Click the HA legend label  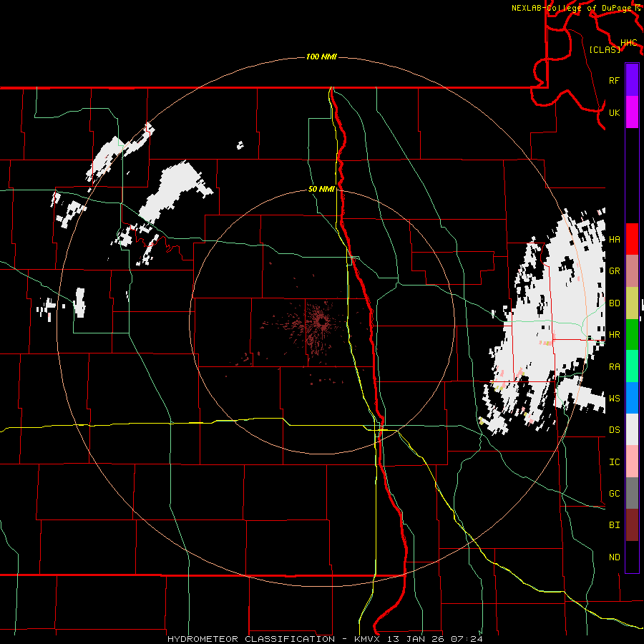pyautogui.click(x=614, y=239)
